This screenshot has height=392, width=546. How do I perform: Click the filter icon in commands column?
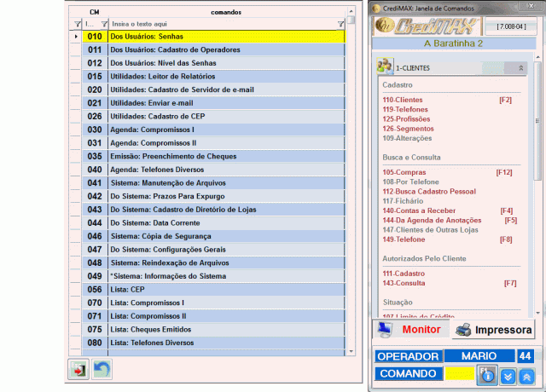341,24
